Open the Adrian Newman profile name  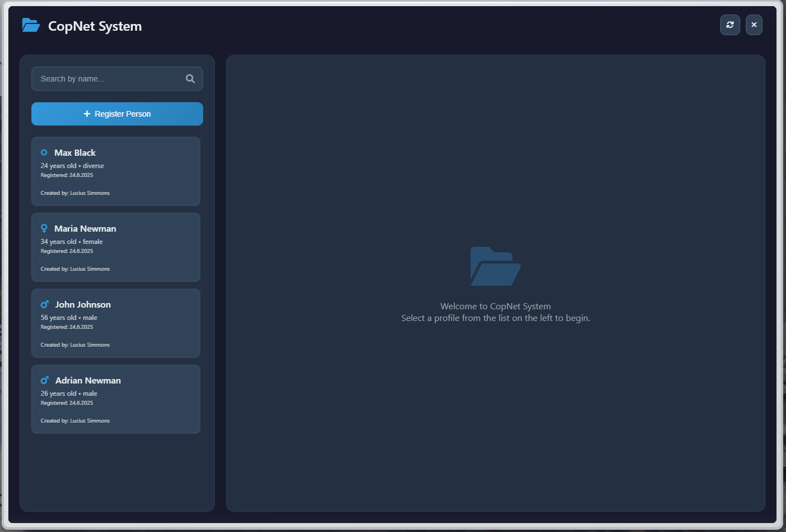(88, 380)
